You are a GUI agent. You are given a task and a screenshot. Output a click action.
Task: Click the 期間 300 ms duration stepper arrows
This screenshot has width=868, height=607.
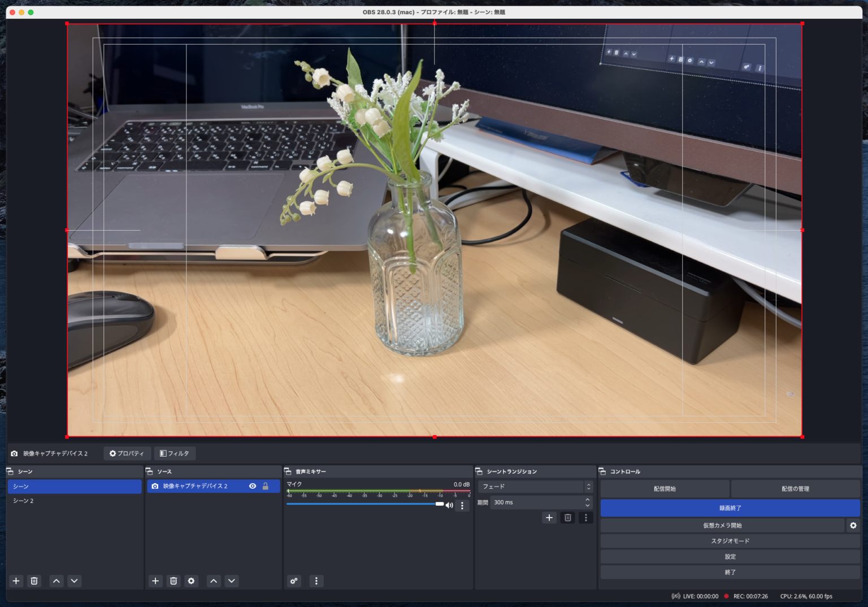coord(588,502)
